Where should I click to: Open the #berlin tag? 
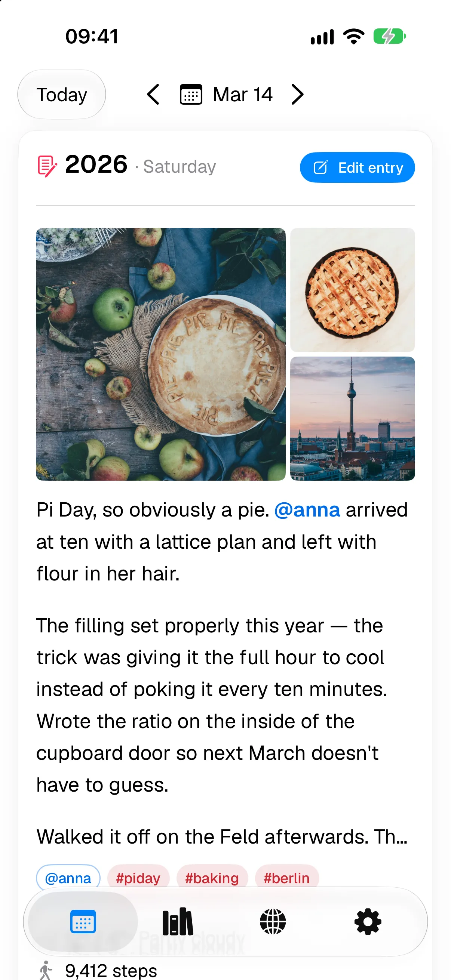286,878
